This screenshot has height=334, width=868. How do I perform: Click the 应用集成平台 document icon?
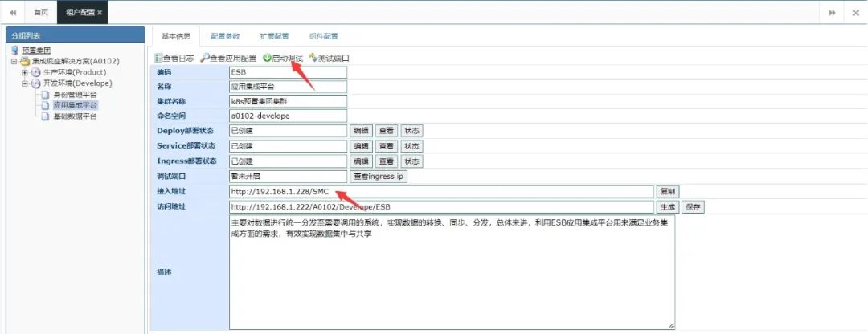coord(45,105)
